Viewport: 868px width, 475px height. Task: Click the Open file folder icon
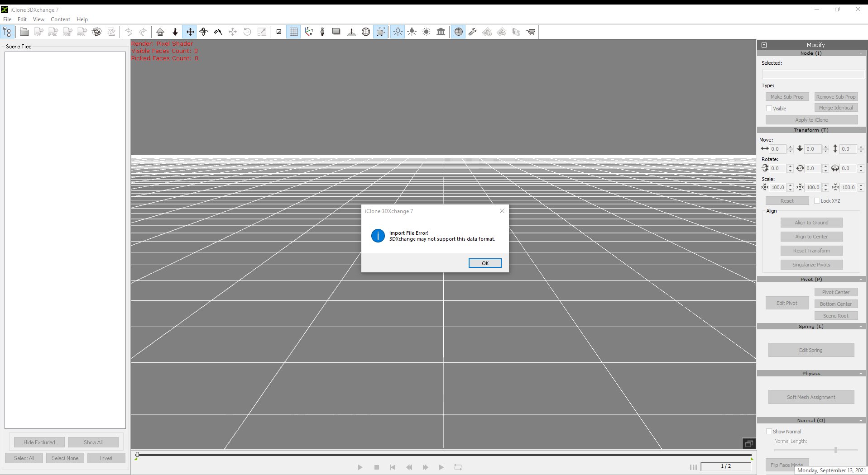coord(24,32)
